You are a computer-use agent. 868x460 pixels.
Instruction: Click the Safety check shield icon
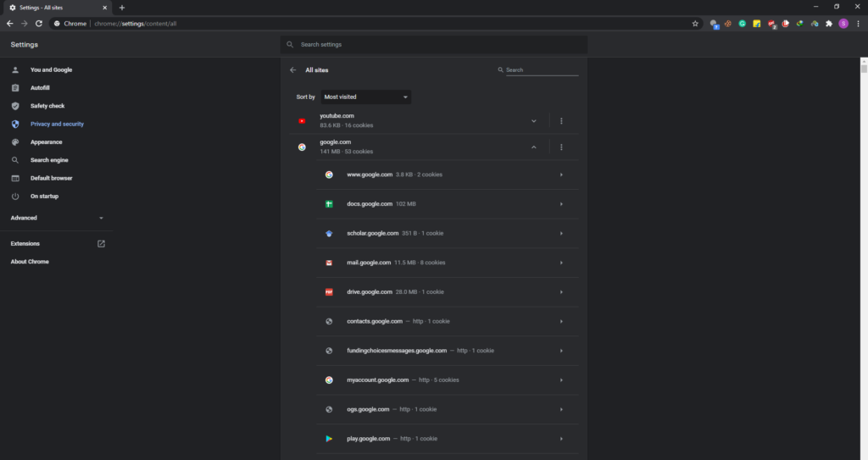tap(15, 106)
